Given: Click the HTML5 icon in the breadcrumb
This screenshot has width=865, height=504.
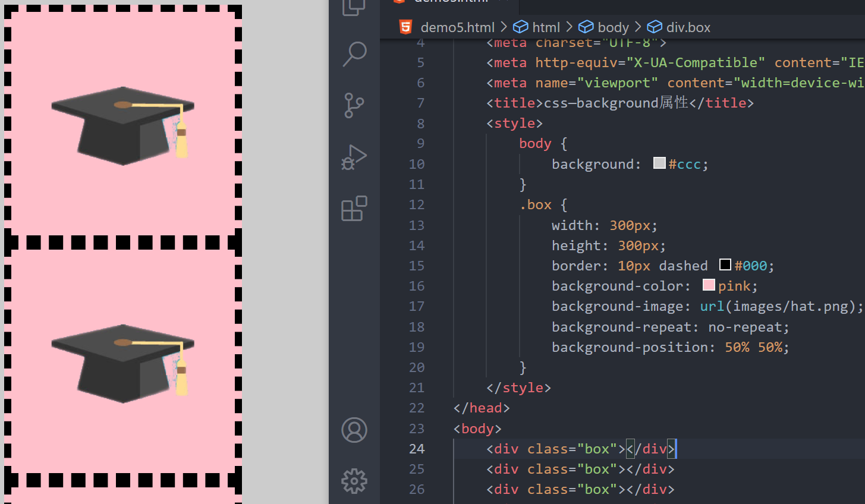Looking at the screenshot, I should point(406,27).
